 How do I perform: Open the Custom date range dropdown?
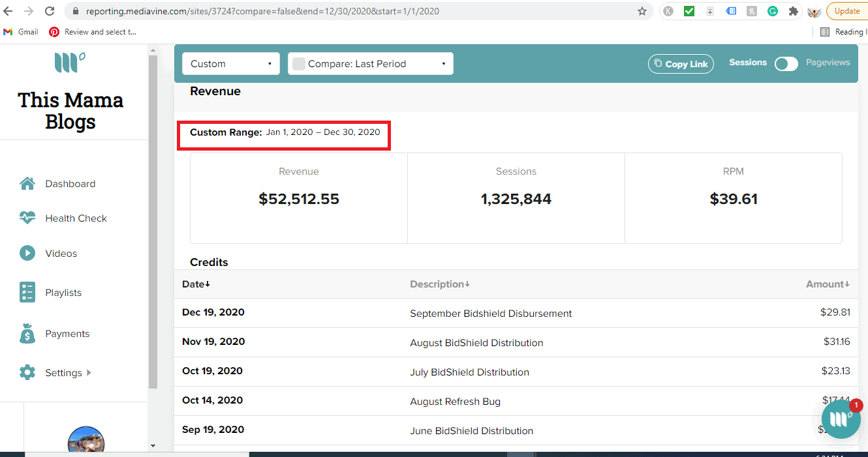[x=230, y=63]
